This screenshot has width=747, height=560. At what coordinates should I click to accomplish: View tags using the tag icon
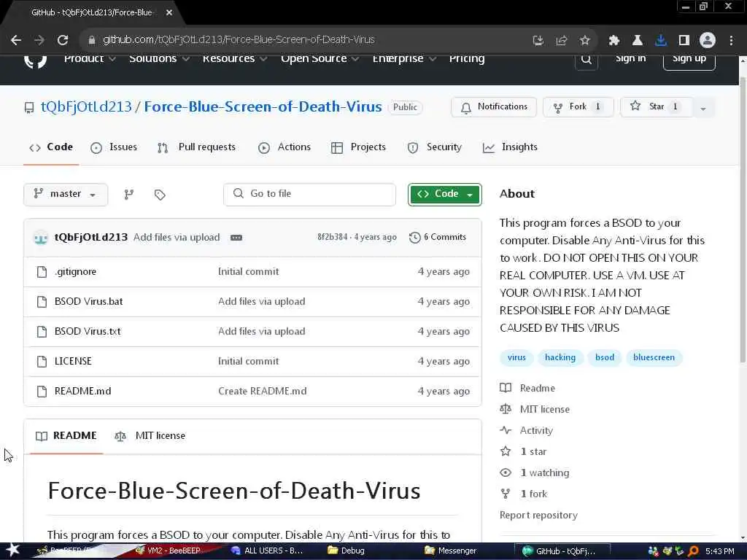pos(160,194)
